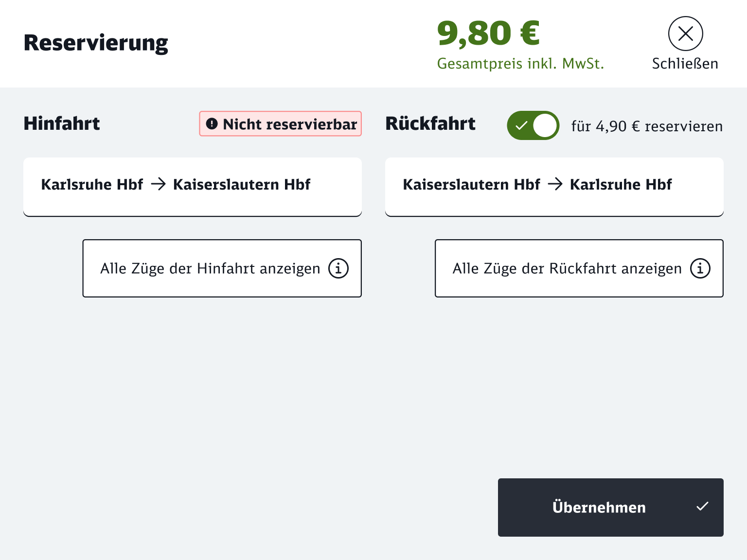Open the Nicht reservierbar status badge
The height and width of the screenshot is (560, 747).
pos(280,124)
